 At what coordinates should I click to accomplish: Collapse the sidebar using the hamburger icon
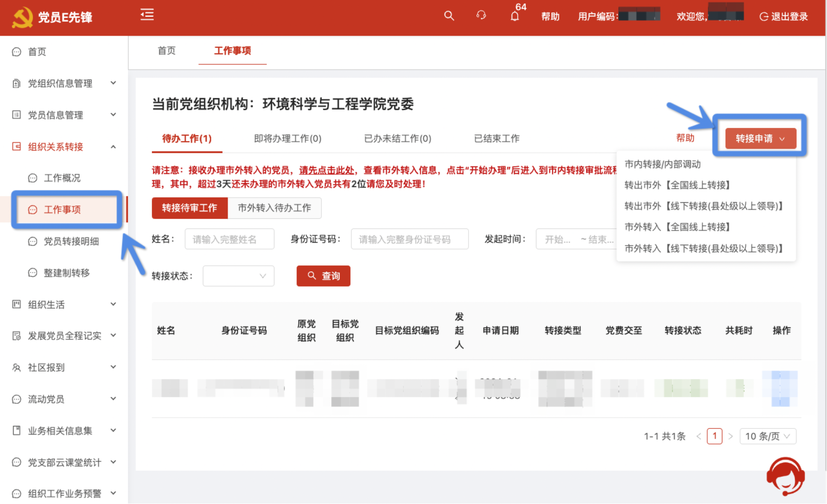(x=147, y=15)
